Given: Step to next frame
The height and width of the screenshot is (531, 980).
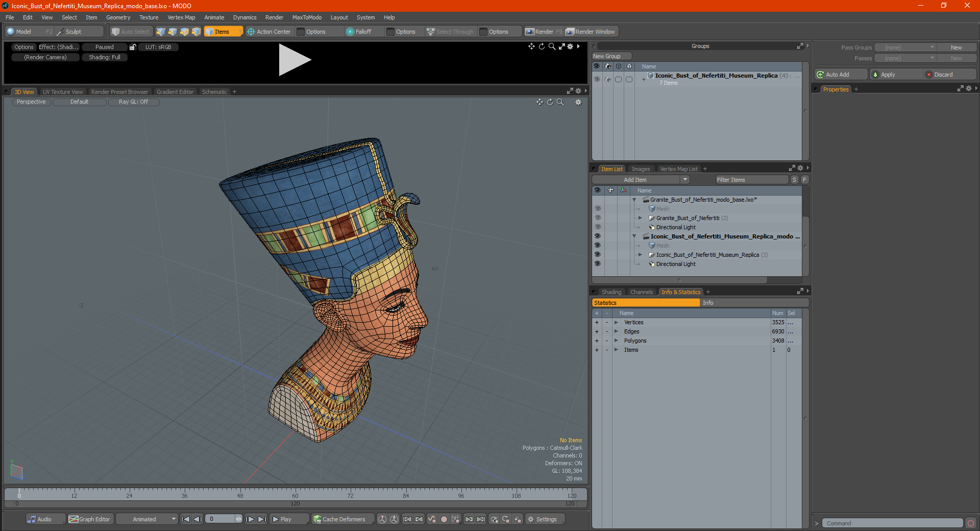Looking at the screenshot, I should (250, 519).
